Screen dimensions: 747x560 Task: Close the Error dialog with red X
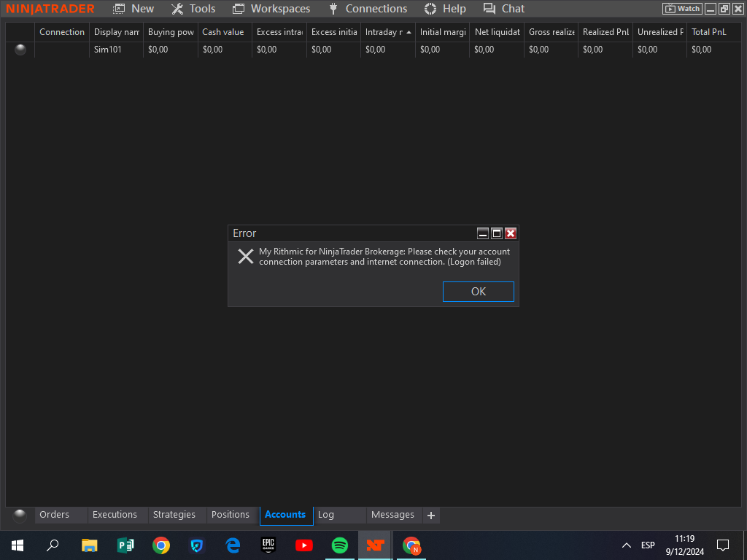(511, 233)
